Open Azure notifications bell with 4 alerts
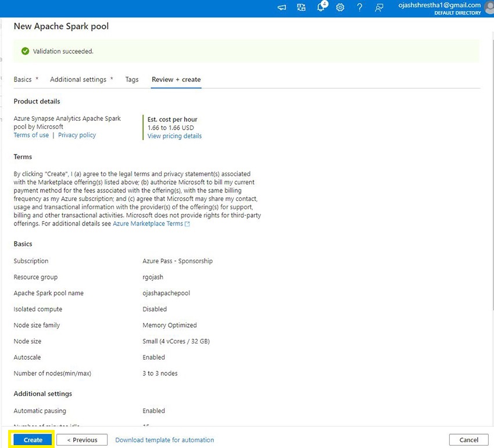This screenshot has height=448, width=494. pyautogui.click(x=321, y=8)
